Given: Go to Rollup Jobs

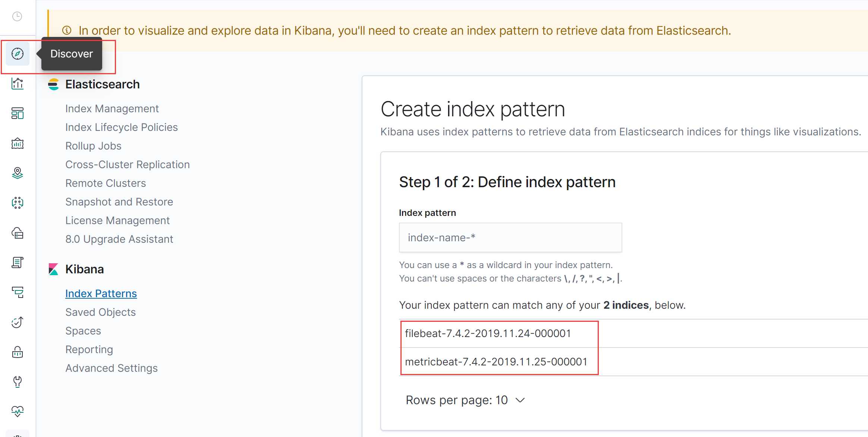Looking at the screenshot, I should 93,146.
